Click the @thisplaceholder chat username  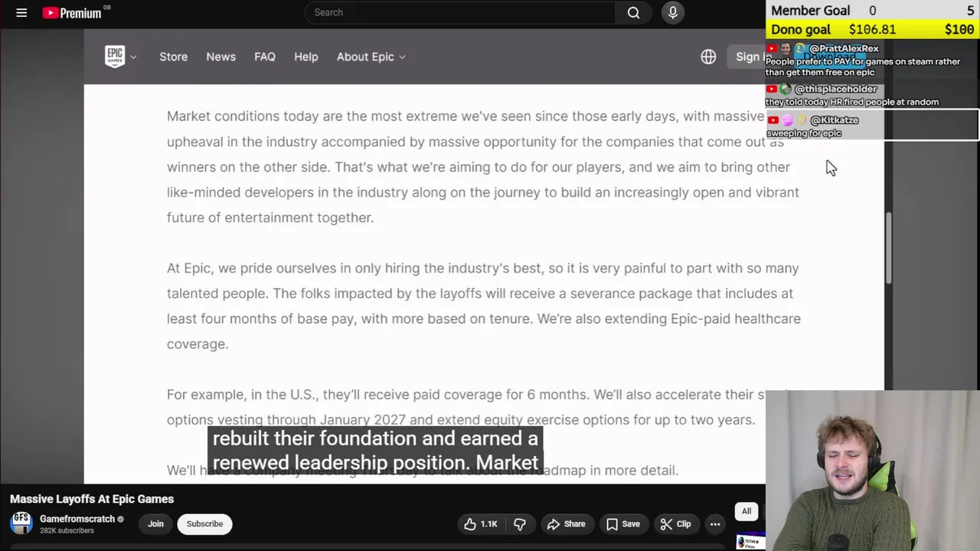click(835, 89)
